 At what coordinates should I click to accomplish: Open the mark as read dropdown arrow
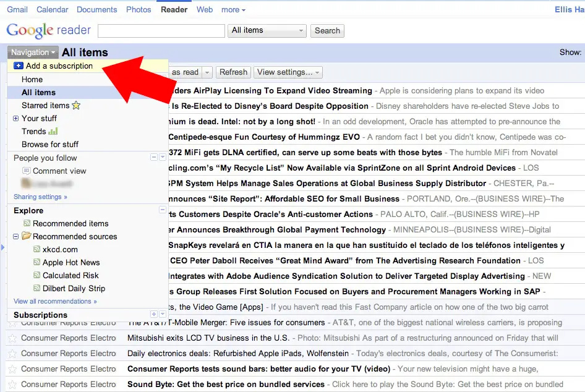207,72
